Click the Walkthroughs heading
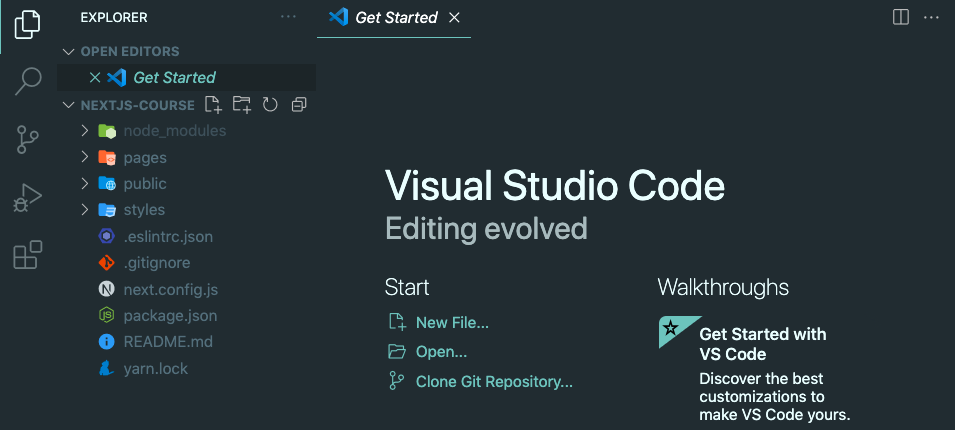 [723, 287]
